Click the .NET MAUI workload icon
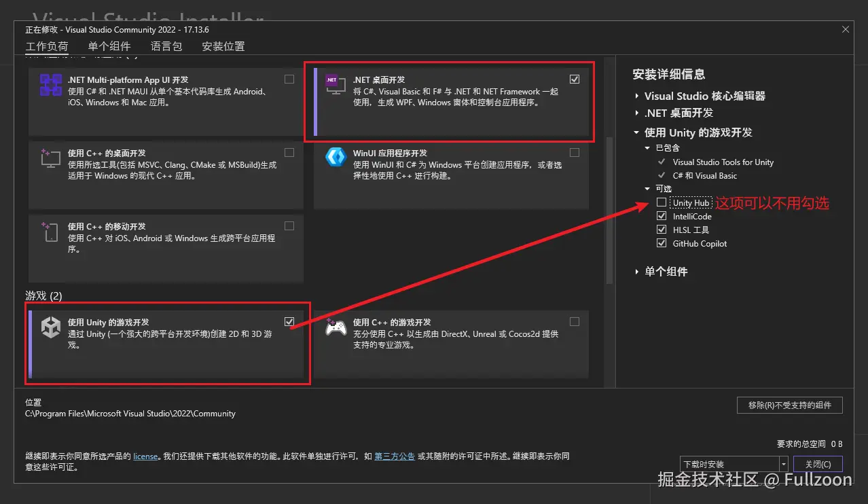The width and height of the screenshot is (868, 504). 51,86
